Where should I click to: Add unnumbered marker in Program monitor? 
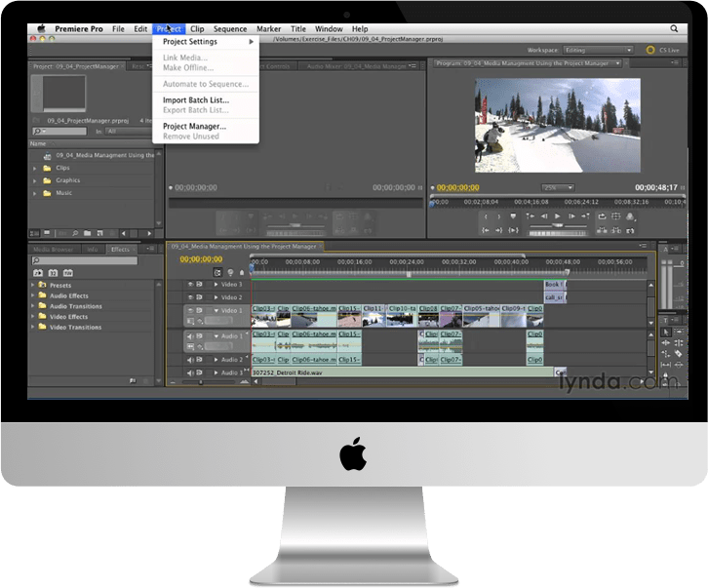pyautogui.click(x=513, y=216)
